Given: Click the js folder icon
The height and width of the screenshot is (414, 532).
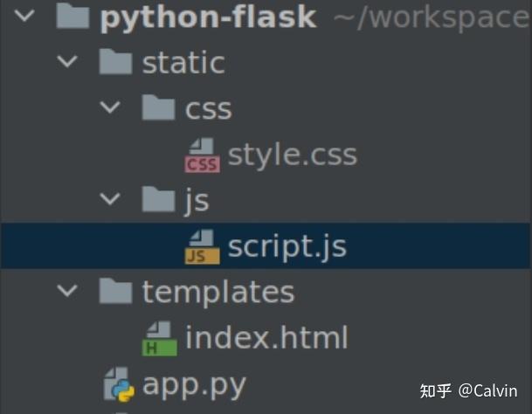Looking at the screenshot, I should tap(159, 200).
